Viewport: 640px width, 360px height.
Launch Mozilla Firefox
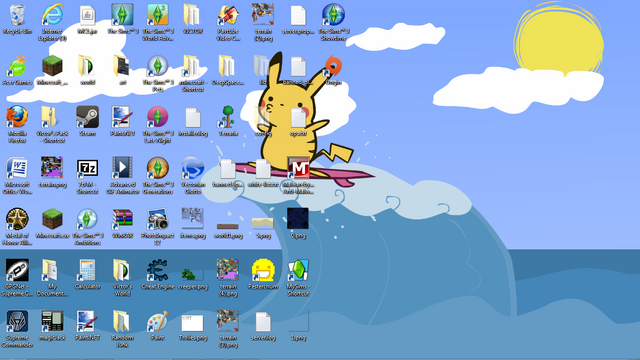click(x=17, y=118)
